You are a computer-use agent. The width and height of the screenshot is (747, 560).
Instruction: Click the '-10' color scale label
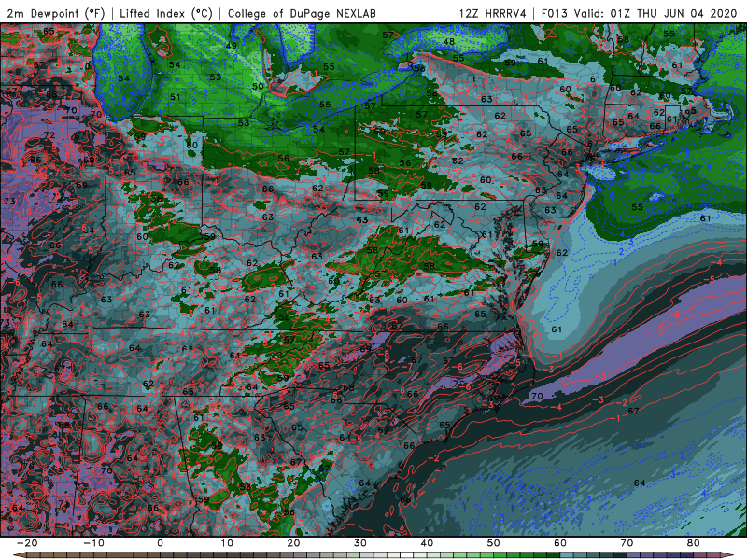coord(93,543)
